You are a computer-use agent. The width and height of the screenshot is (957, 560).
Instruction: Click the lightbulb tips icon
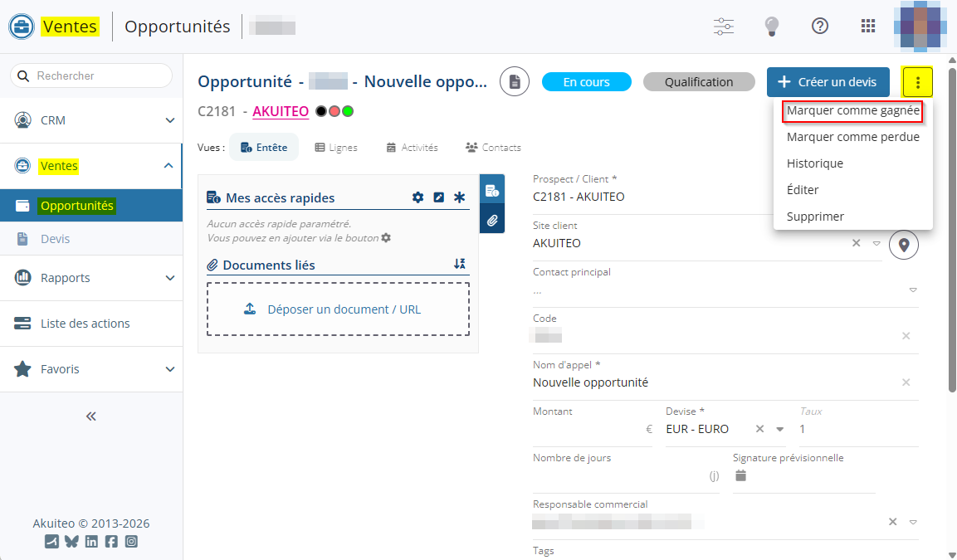(772, 27)
